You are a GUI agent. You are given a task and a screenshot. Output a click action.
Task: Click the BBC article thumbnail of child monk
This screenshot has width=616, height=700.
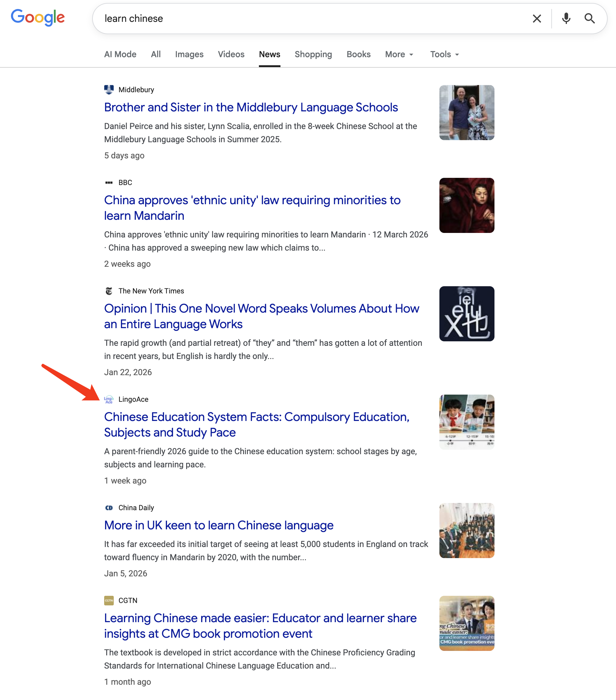(x=467, y=205)
